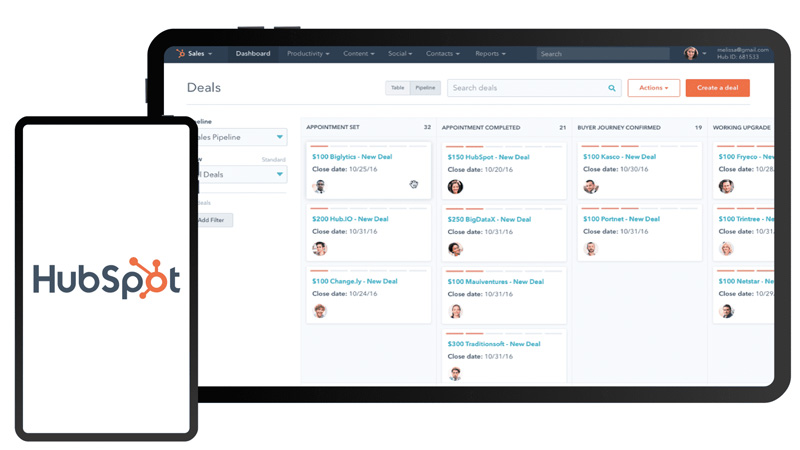
Task: Open the $150 HubSpot - New Deal link
Action: (488, 157)
